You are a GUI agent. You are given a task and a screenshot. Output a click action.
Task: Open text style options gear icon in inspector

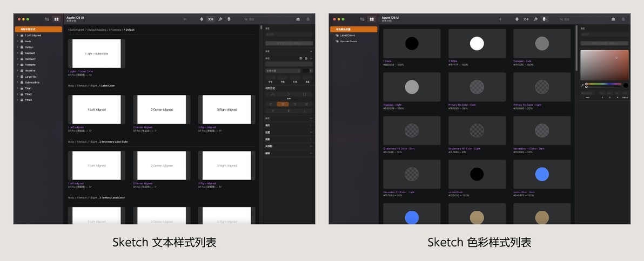[x=306, y=59]
